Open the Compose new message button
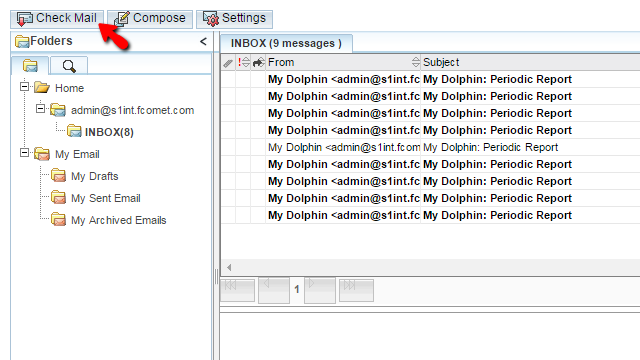 [150, 19]
